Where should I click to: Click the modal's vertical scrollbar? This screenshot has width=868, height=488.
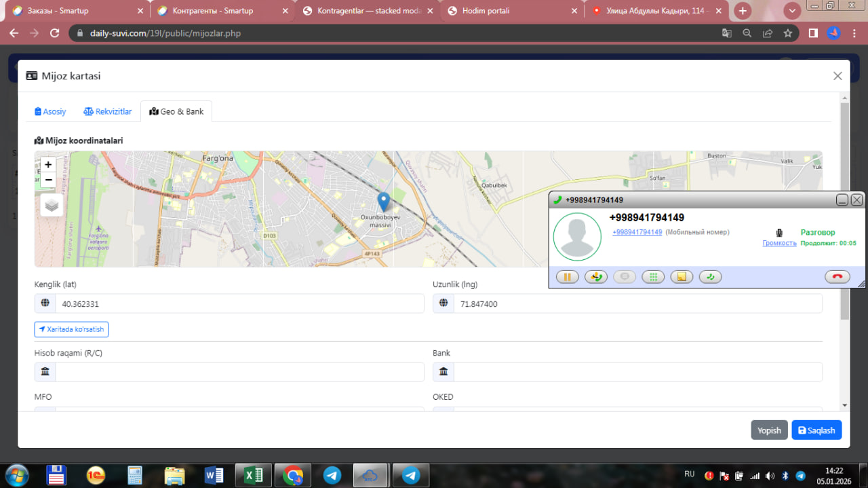(844, 210)
